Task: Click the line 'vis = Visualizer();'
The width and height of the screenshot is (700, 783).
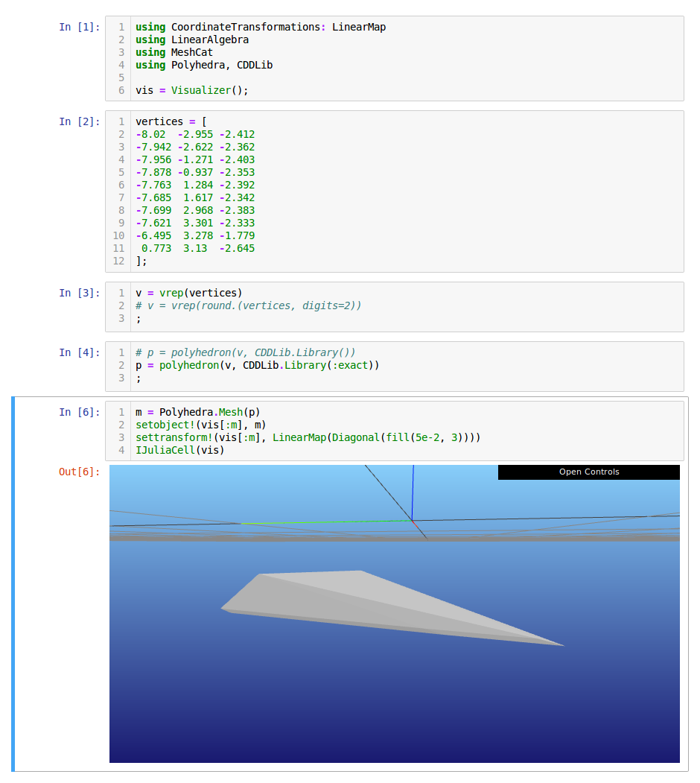Action: pyautogui.click(x=191, y=90)
